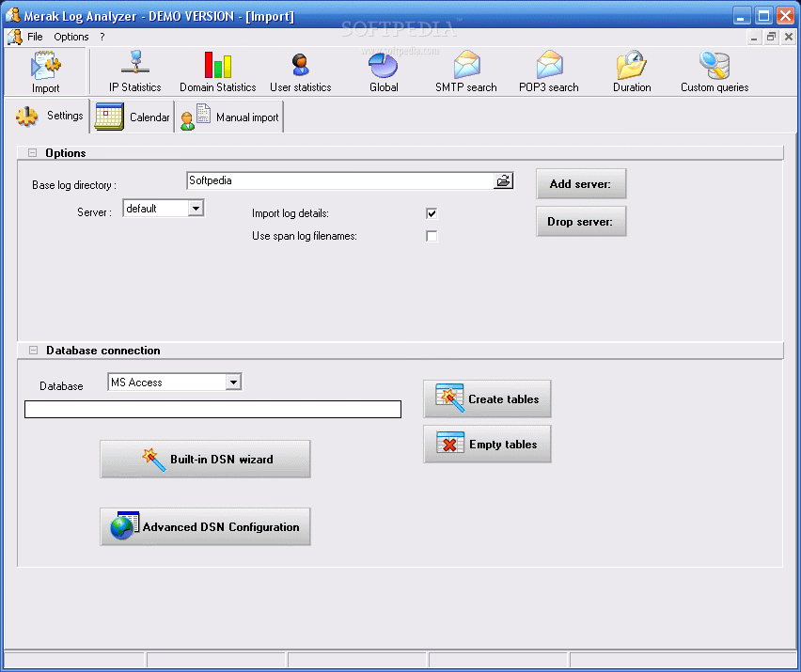The image size is (801, 672).
Task: Click the Add server button
Action: pos(581,184)
